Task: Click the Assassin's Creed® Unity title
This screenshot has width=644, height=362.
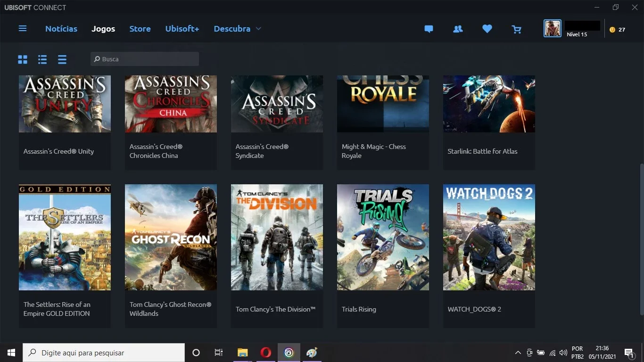Action: point(58,151)
